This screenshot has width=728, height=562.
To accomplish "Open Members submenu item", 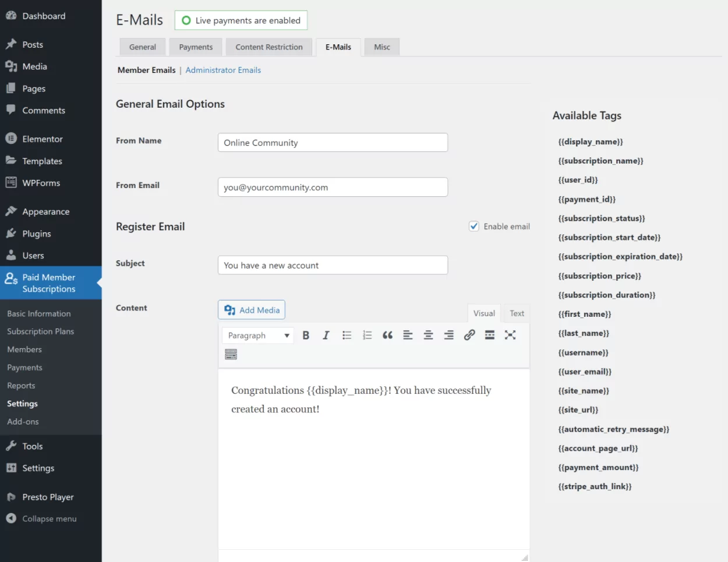I will 24,349.
